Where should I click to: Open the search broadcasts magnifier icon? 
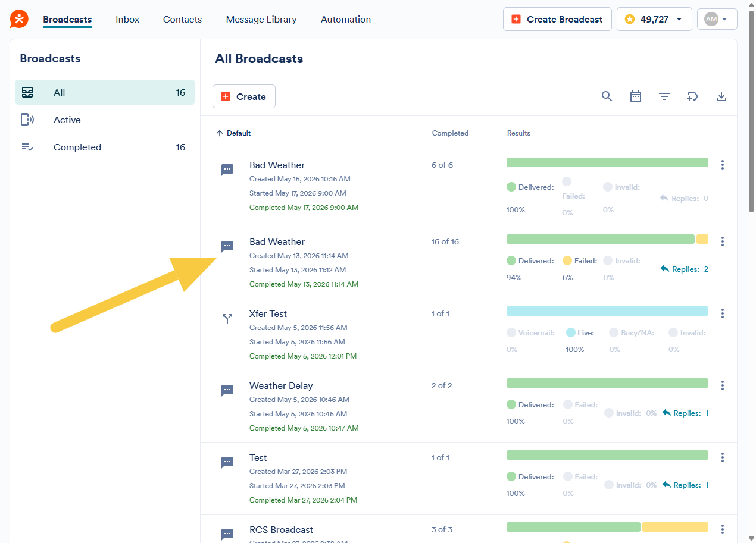[607, 96]
